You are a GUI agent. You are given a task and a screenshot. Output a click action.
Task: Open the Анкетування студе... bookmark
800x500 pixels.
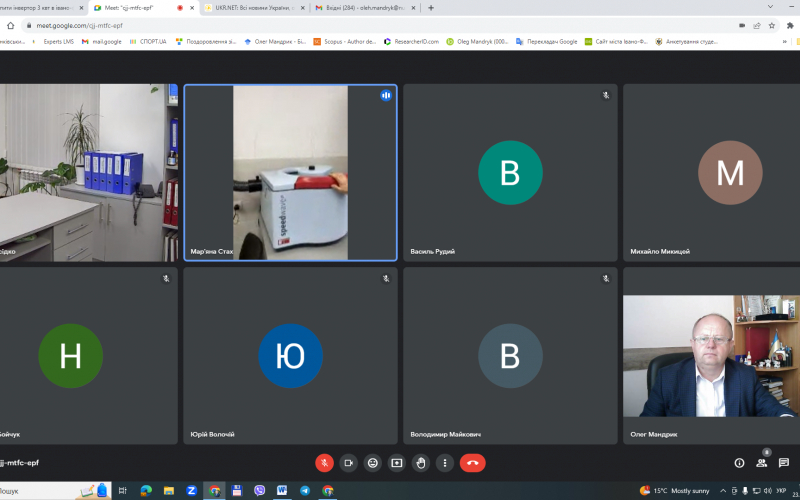(x=686, y=42)
